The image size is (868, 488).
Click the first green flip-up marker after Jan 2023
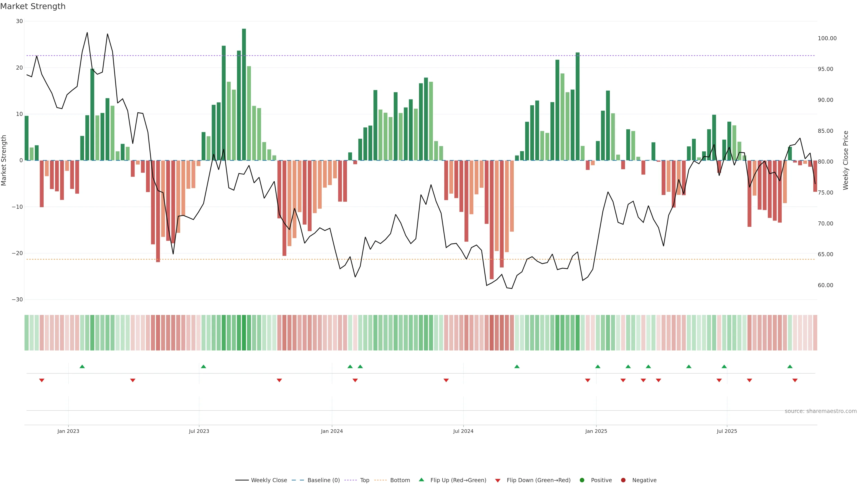coord(82,366)
